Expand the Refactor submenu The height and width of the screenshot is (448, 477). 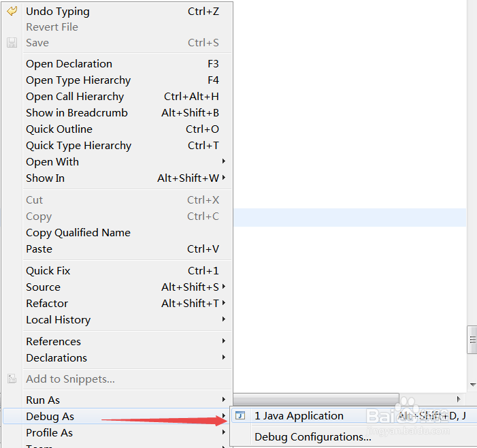point(127,304)
